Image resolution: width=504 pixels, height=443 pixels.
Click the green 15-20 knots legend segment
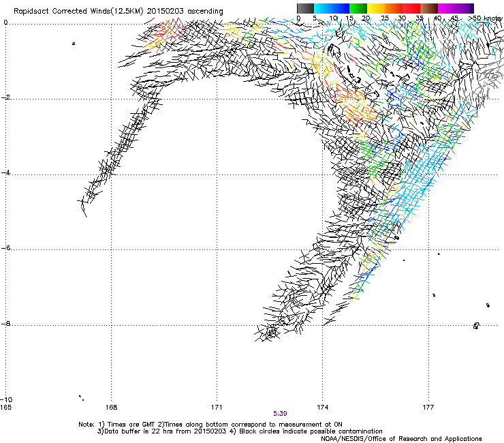pyautogui.click(x=358, y=8)
